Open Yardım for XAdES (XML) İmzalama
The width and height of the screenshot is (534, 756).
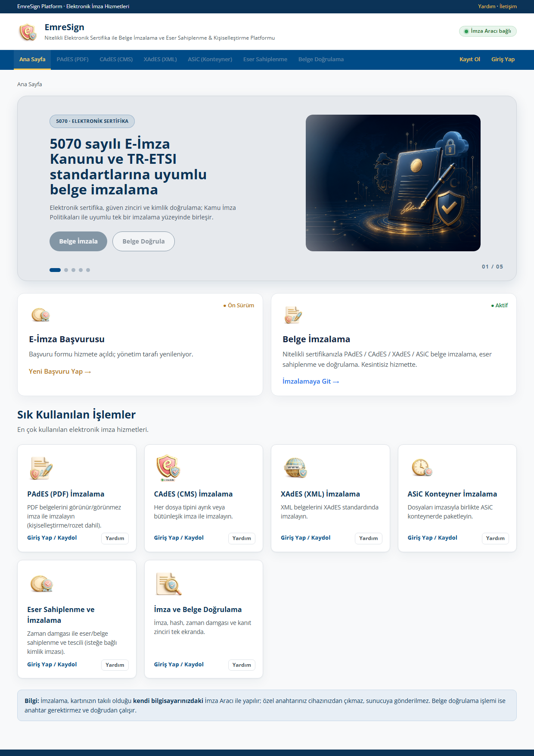pos(369,538)
